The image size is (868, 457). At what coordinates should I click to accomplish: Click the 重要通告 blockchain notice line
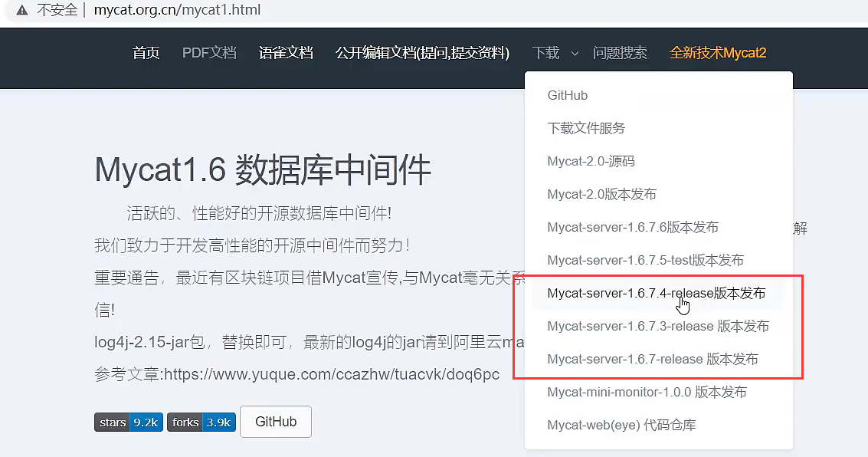310,278
